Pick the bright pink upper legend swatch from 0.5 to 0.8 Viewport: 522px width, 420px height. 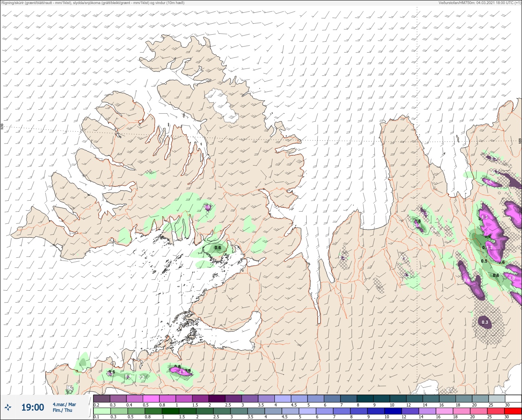tap(151, 398)
